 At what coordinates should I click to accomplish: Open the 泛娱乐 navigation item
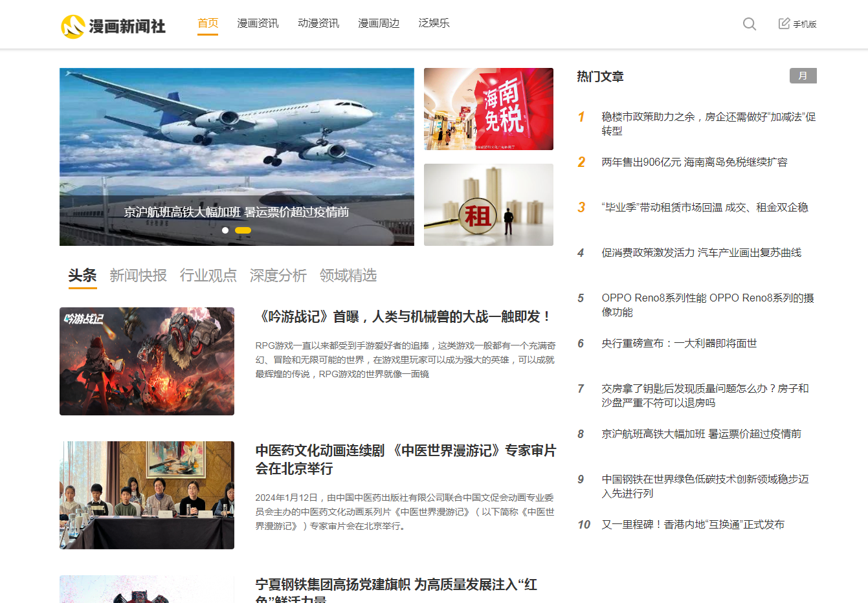tap(434, 23)
